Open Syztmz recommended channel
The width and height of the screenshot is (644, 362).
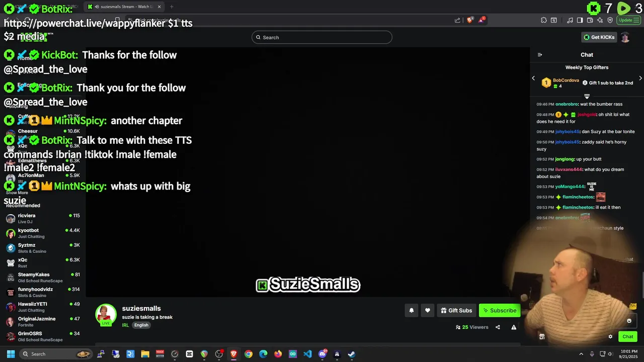(x=43, y=248)
